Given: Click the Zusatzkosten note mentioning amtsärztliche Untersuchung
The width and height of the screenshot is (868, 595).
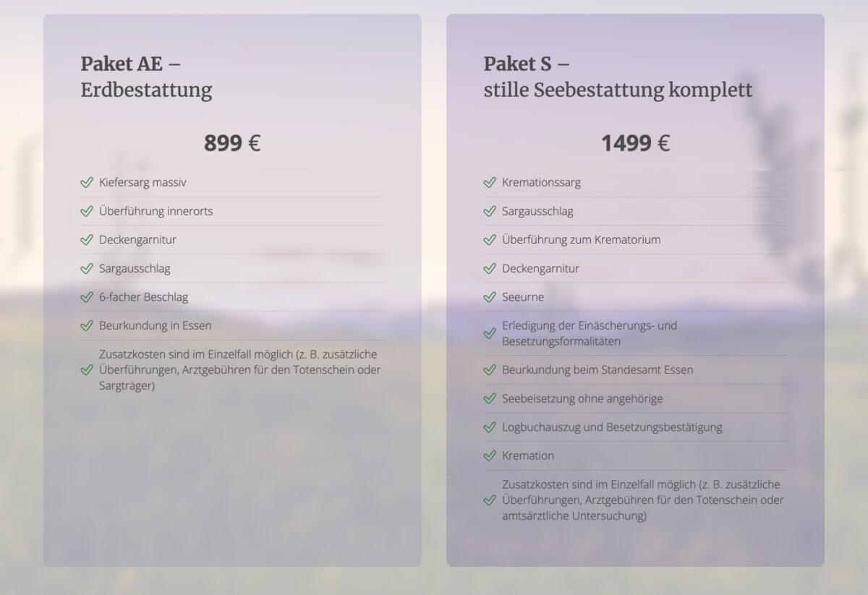Looking at the screenshot, I should coord(643,500).
